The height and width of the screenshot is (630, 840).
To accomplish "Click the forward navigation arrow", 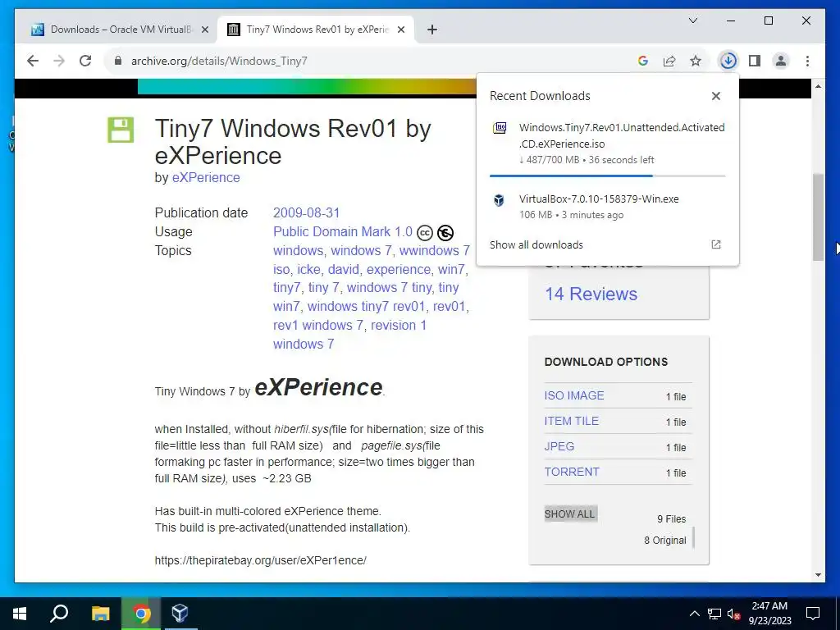I will point(59,61).
